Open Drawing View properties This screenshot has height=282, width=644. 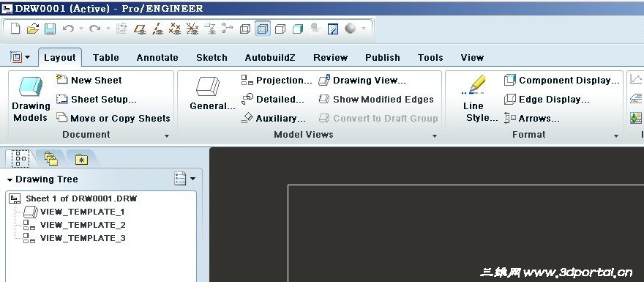[x=362, y=80]
